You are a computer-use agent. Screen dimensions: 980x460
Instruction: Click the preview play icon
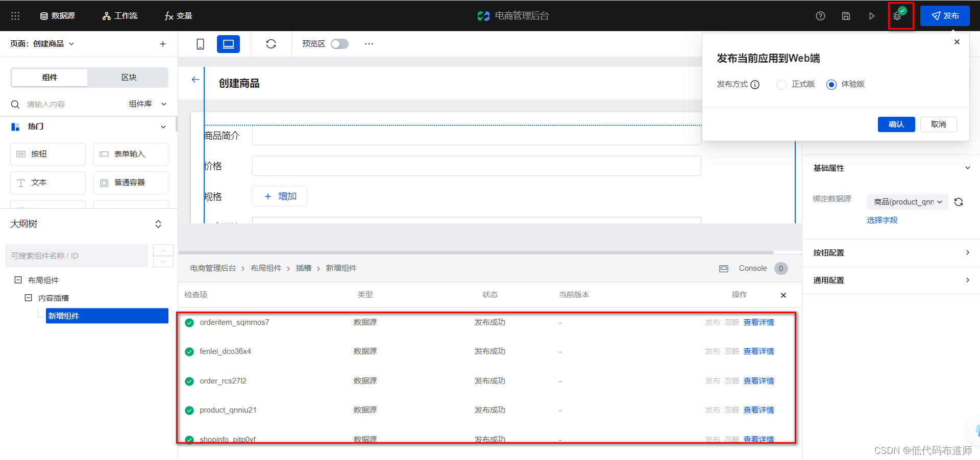pos(872,16)
